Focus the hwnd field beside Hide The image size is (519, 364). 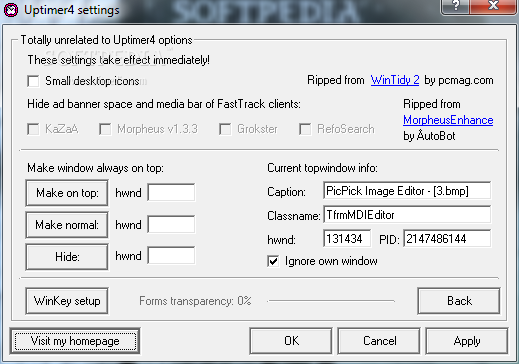coord(171,256)
